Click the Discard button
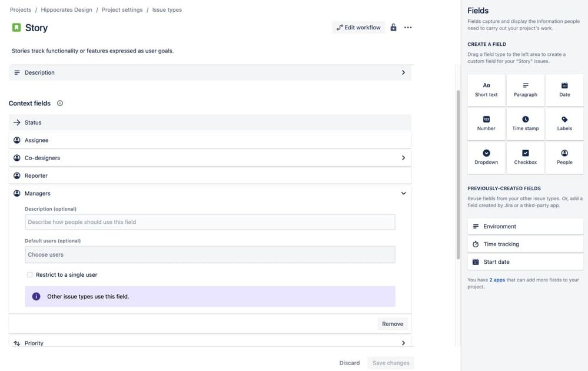 [x=350, y=363]
